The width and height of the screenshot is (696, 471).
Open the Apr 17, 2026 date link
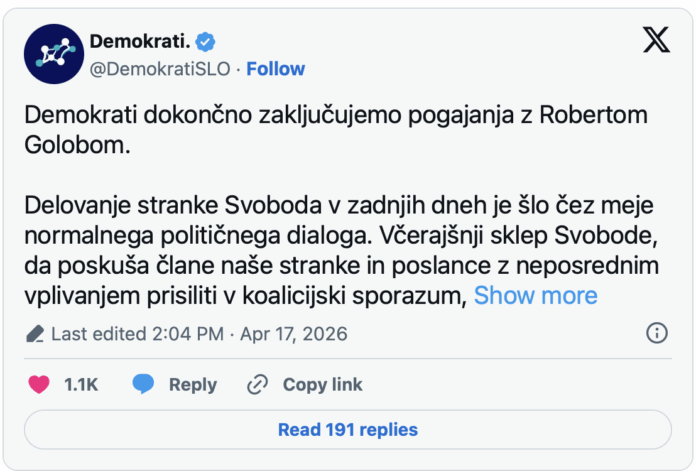point(294,334)
